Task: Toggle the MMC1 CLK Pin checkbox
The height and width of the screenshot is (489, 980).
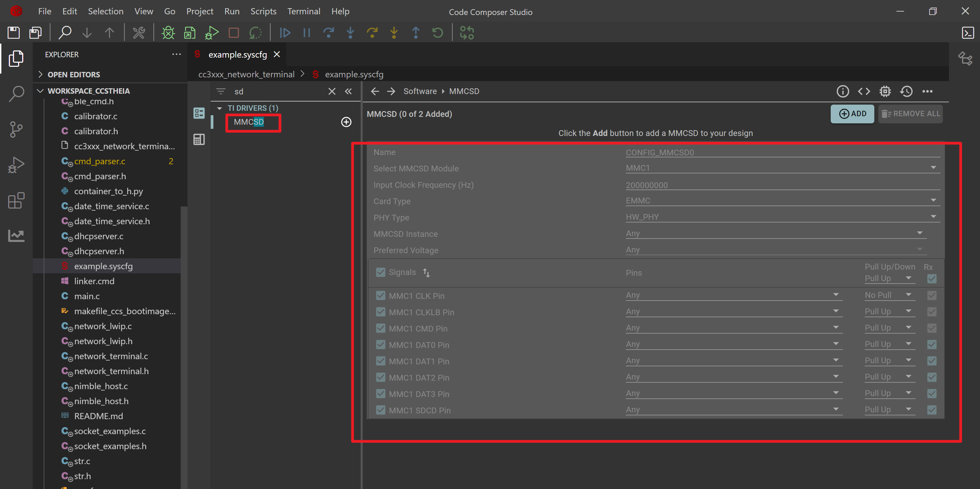Action: (380, 295)
